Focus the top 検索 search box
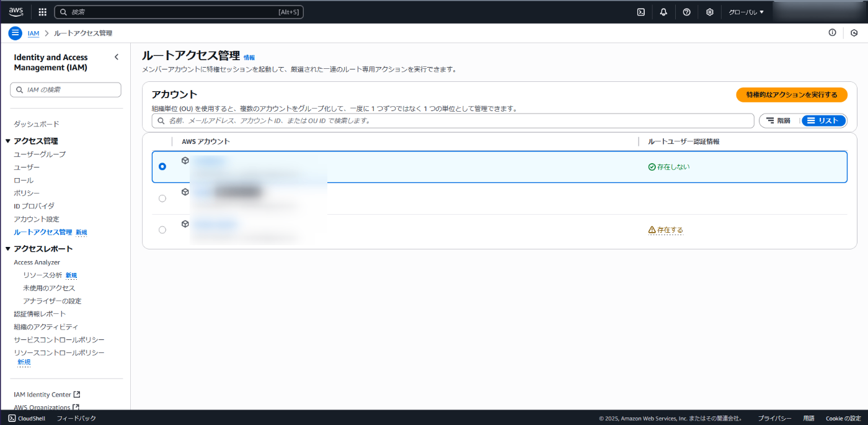Viewport: 868px width, 425px height. click(179, 12)
